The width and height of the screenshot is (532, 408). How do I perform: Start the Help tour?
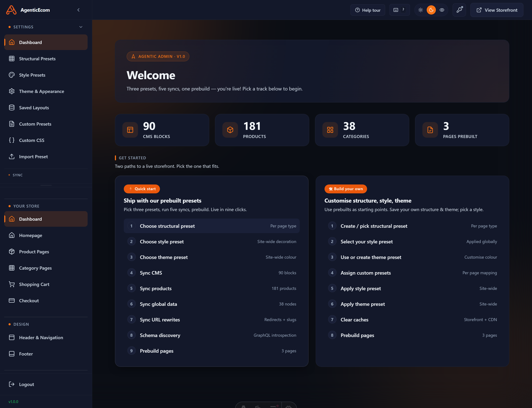pyautogui.click(x=368, y=10)
